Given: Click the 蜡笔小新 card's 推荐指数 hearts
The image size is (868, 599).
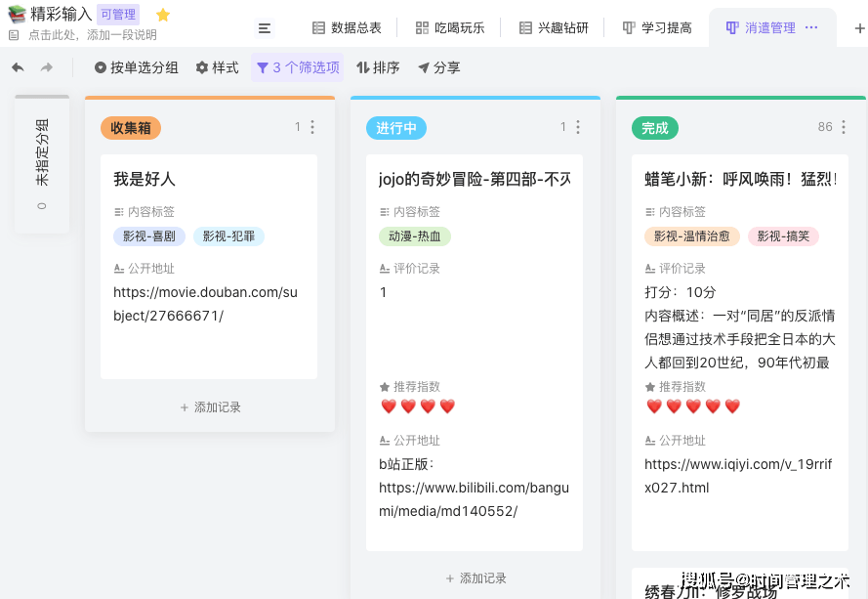Looking at the screenshot, I should pyautogui.click(x=693, y=406).
